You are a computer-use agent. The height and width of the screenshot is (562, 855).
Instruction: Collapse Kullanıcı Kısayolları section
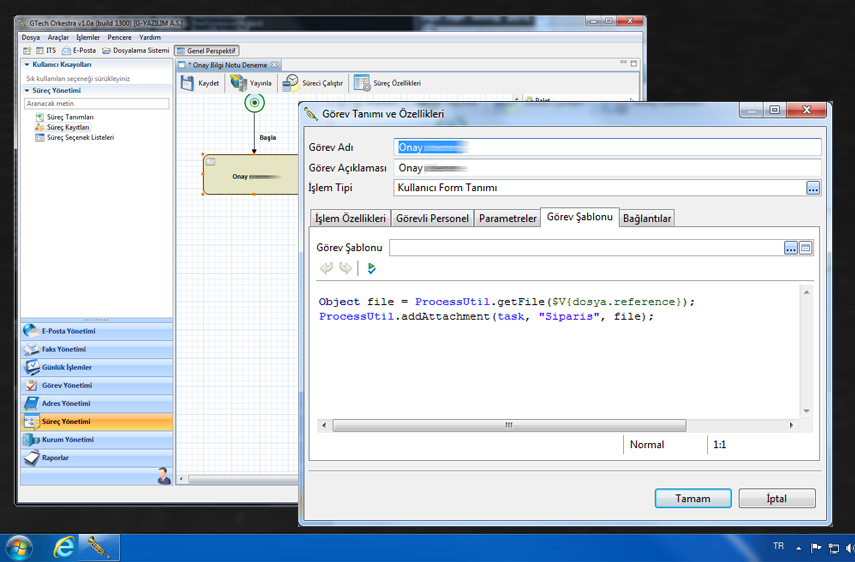27,64
